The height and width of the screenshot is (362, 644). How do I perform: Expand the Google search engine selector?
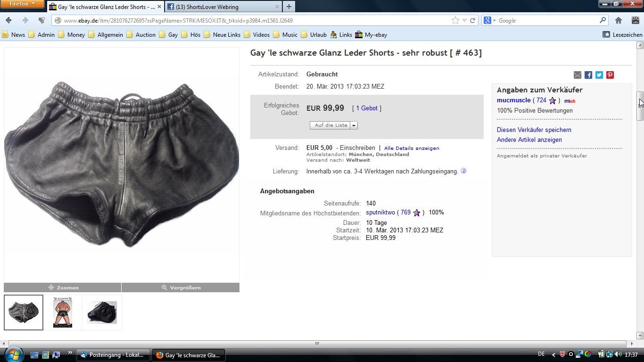[x=490, y=20]
